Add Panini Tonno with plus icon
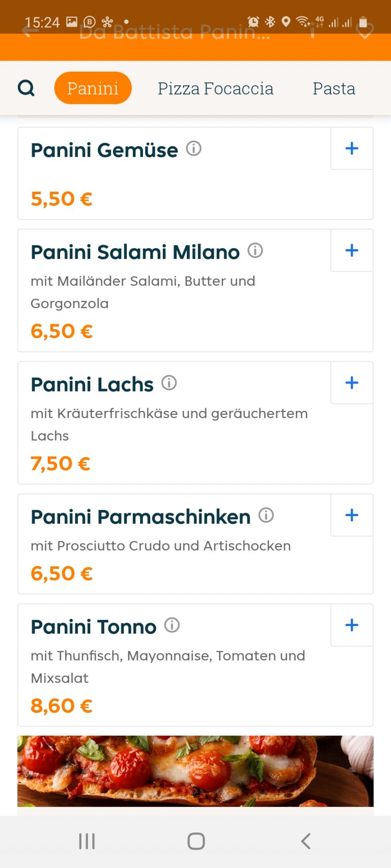This screenshot has height=868, width=391. click(x=352, y=625)
